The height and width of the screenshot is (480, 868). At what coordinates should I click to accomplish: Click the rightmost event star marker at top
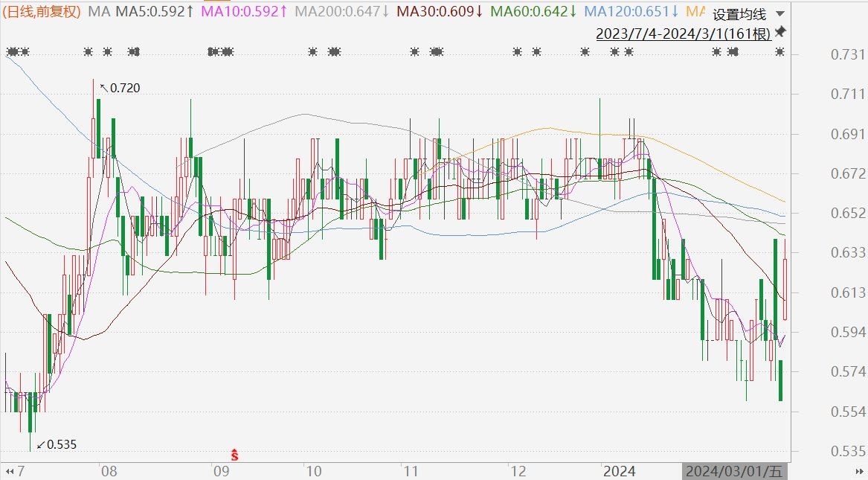pos(779,51)
